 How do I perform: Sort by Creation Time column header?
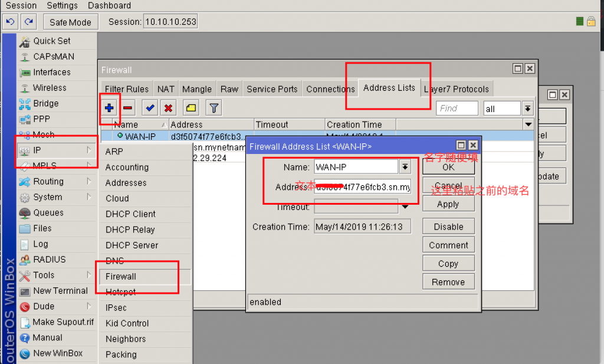360,124
